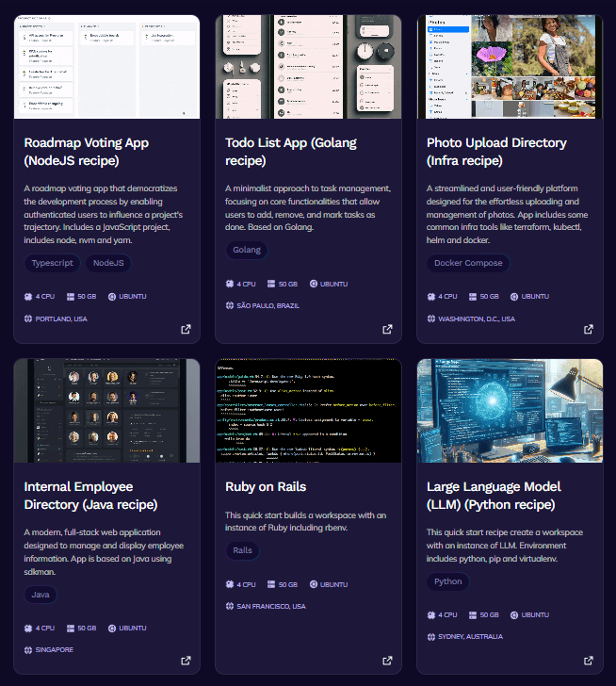The height and width of the screenshot is (686, 616).
Task: Click the Ubuntu icon on Ruby on Rails card
Action: coord(314,584)
